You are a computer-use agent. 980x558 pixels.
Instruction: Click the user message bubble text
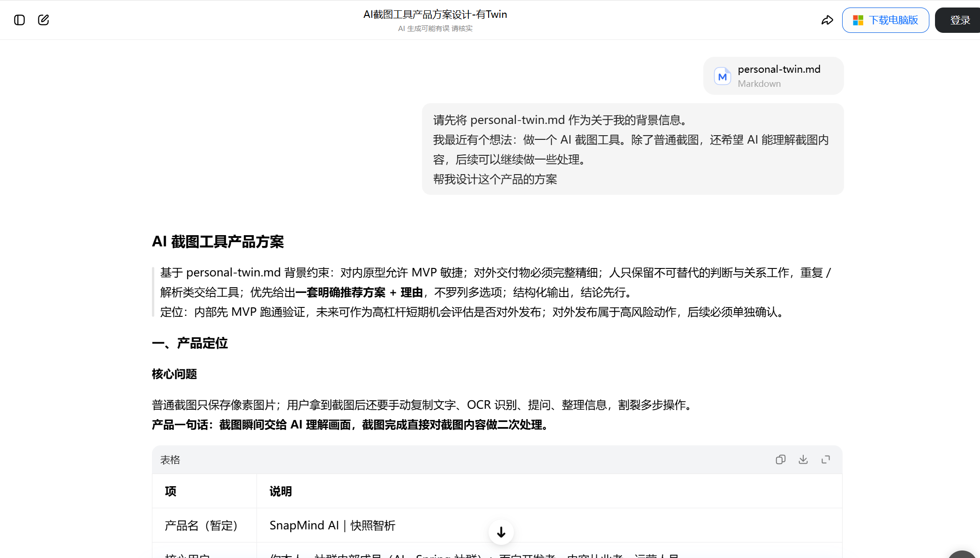click(633, 149)
